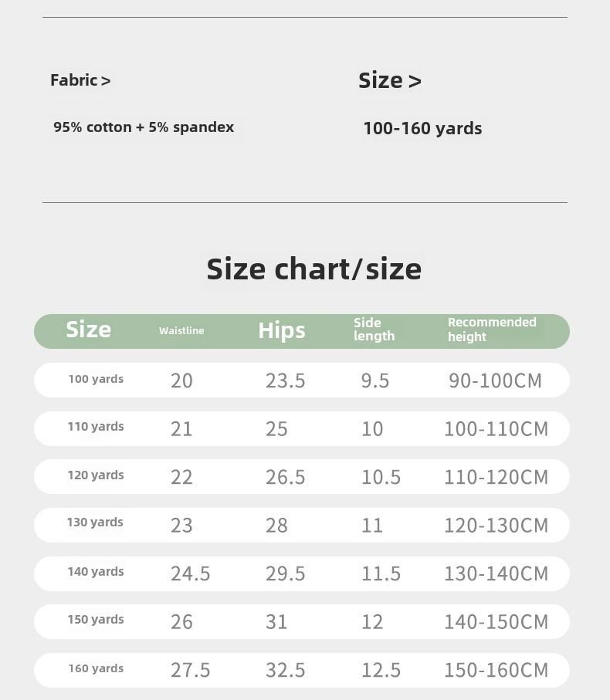Select the 120 yards row label
Viewport: 610px width, 700px height.
96,475
